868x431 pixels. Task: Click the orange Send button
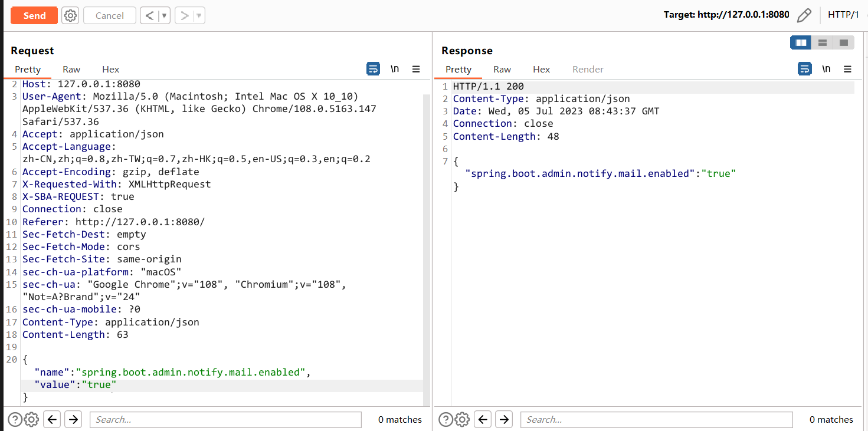pyautogui.click(x=34, y=15)
